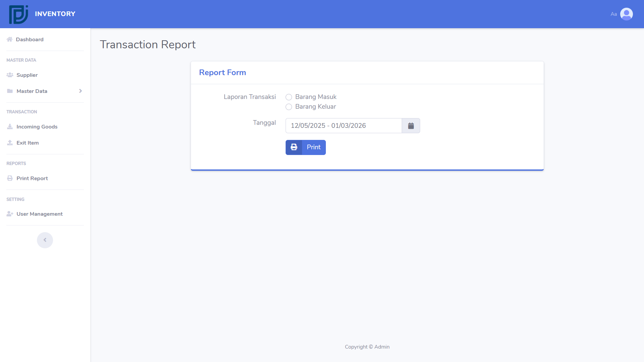
Task: Open the calendar date picker icon
Action: point(411,126)
